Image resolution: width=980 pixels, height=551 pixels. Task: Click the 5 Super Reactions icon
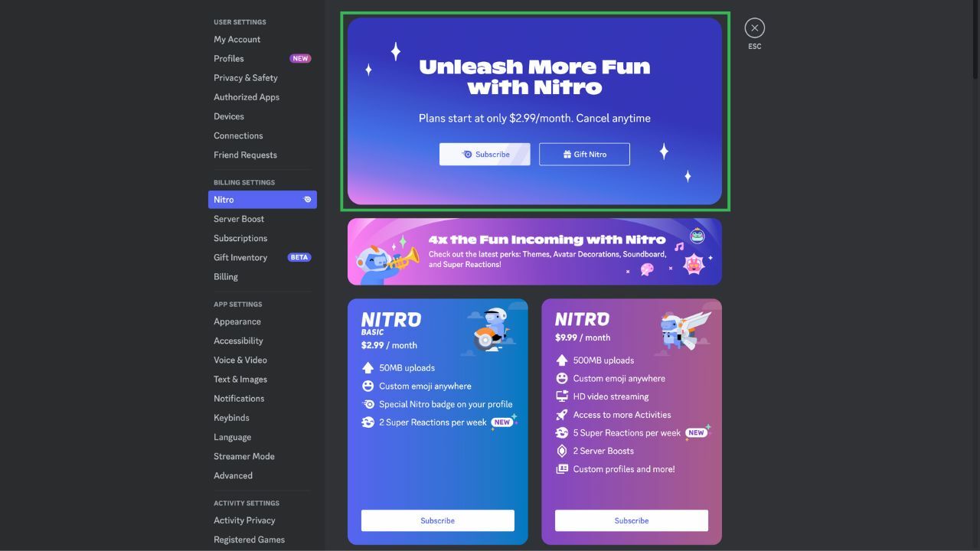click(x=562, y=433)
